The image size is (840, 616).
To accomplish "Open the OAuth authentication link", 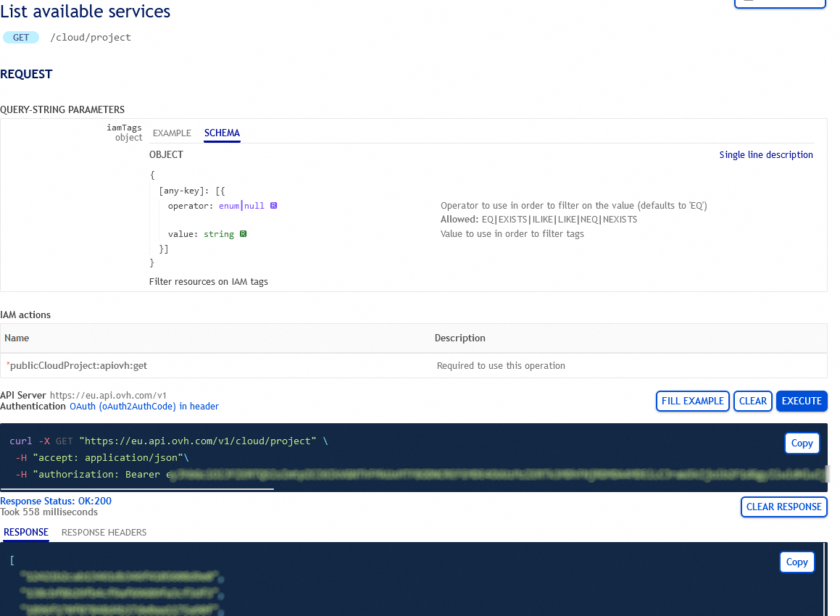I will coord(144,406).
